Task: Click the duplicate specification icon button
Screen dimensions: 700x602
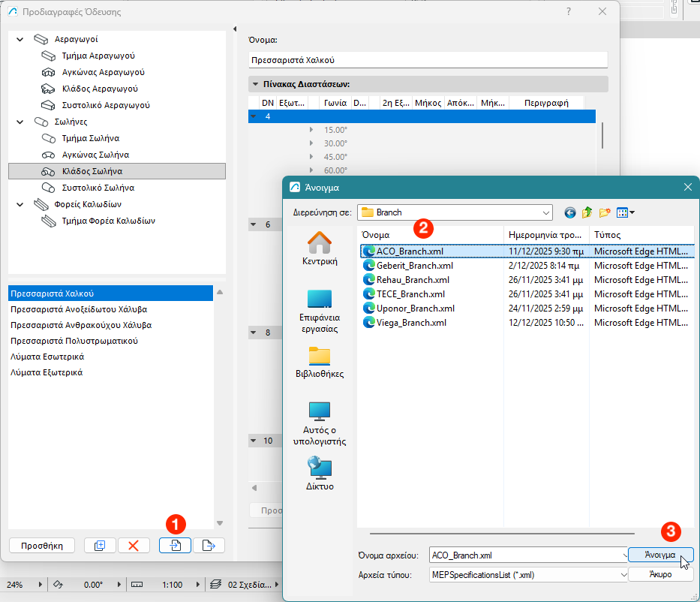Action: coord(100,545)
